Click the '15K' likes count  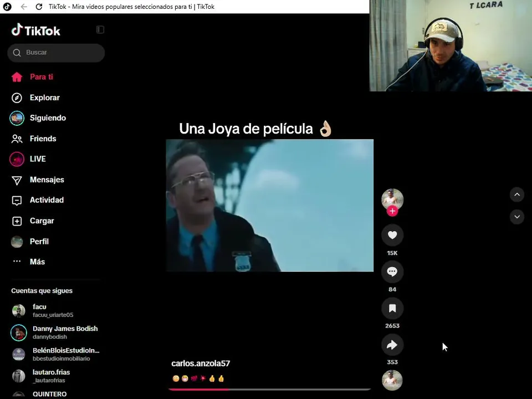point(392,253)
